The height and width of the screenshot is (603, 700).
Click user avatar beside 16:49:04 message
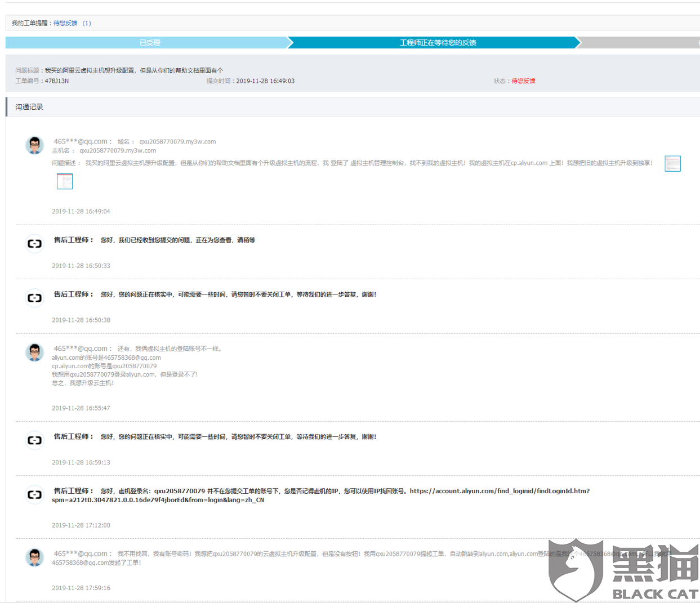[35, 145]
